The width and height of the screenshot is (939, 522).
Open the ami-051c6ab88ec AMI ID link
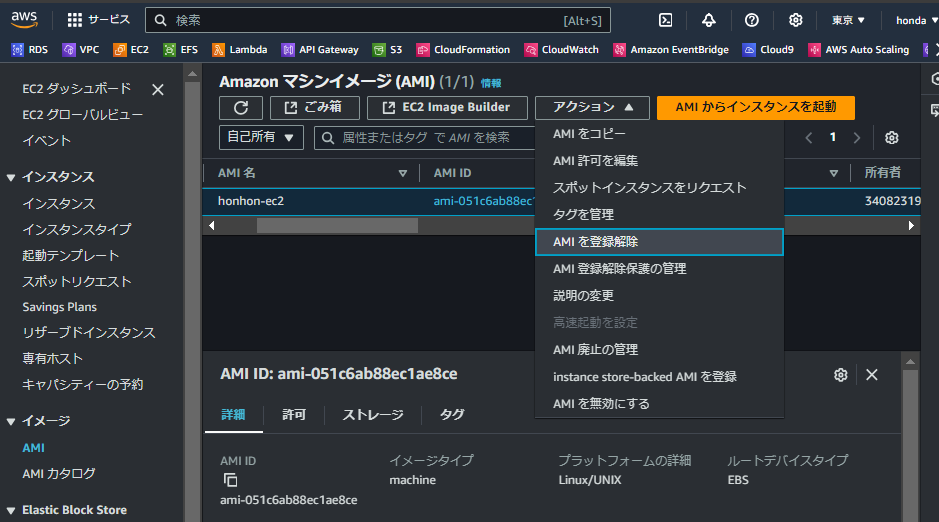484,201
